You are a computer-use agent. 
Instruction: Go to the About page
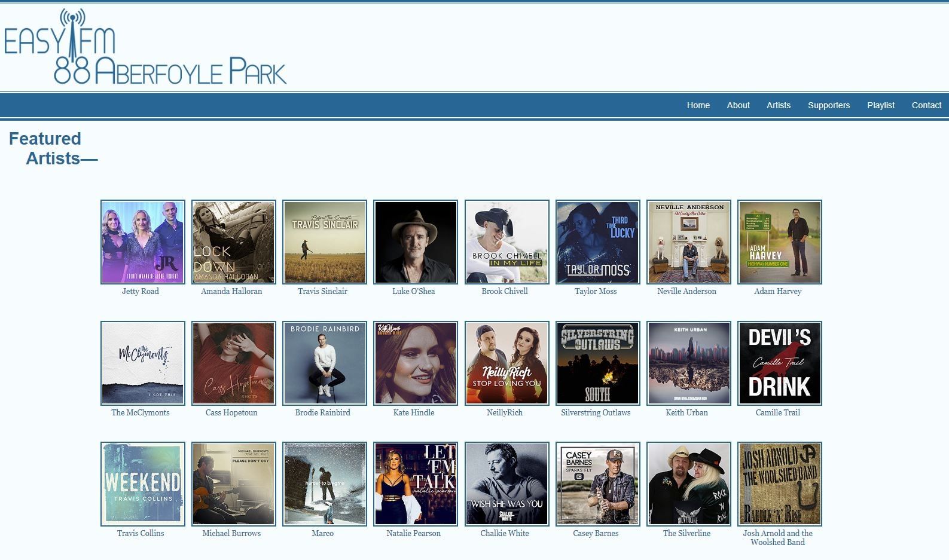(738, 105)
